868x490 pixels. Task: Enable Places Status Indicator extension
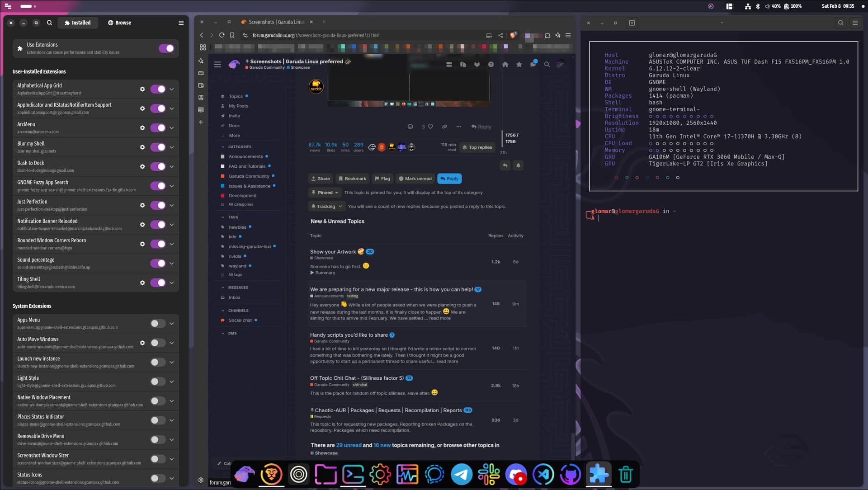tap(158, 420)
